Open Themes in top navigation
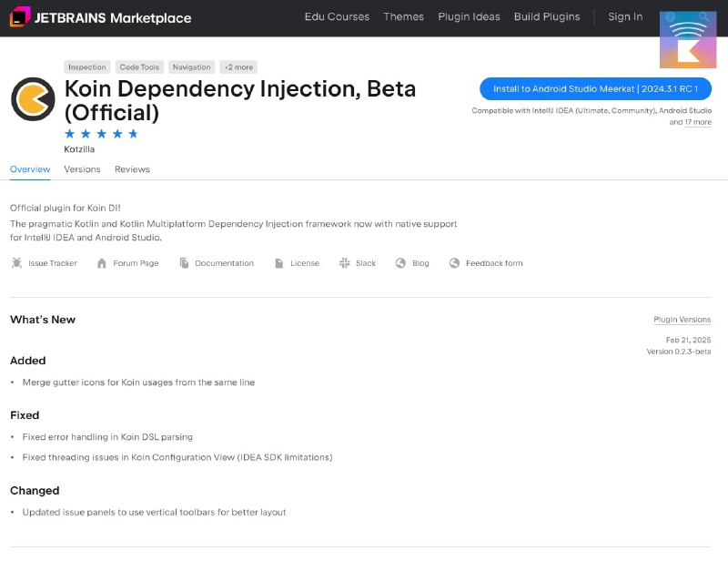The width and height of the screenshot is (728, 561). click(403, 16)
